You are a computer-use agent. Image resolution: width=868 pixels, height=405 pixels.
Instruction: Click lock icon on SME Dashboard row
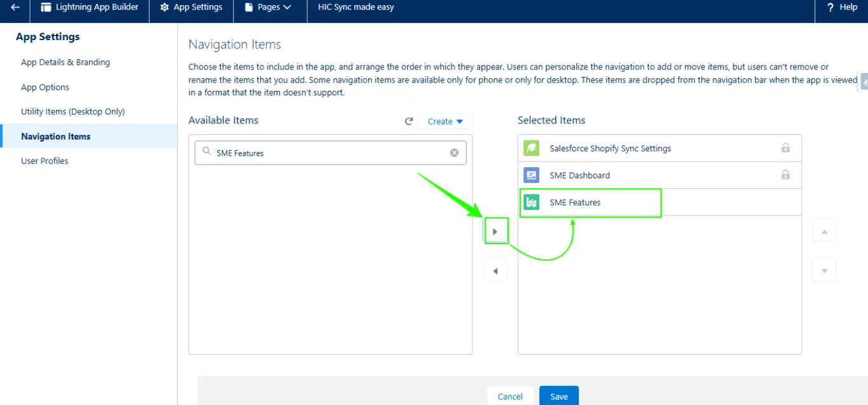[x=785, y=174]
